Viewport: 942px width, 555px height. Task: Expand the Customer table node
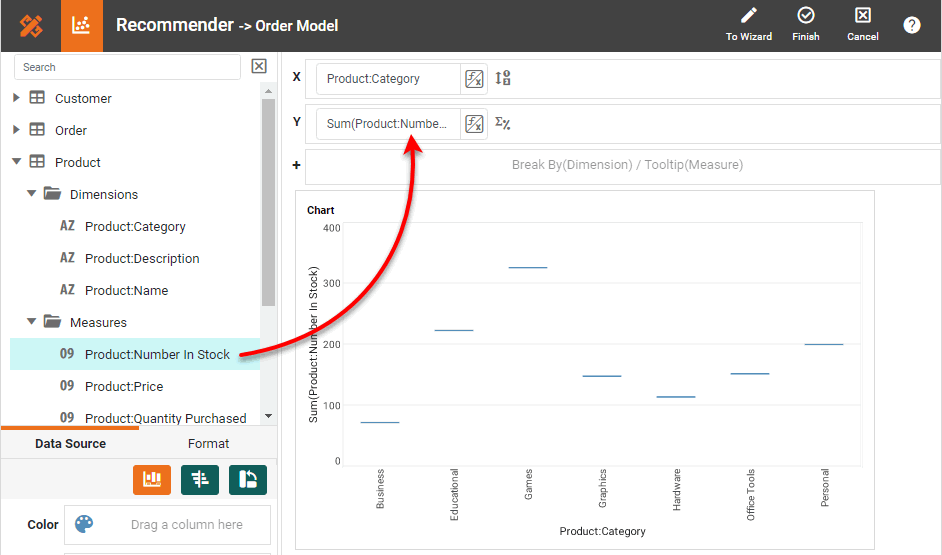[x=16, y=98]
